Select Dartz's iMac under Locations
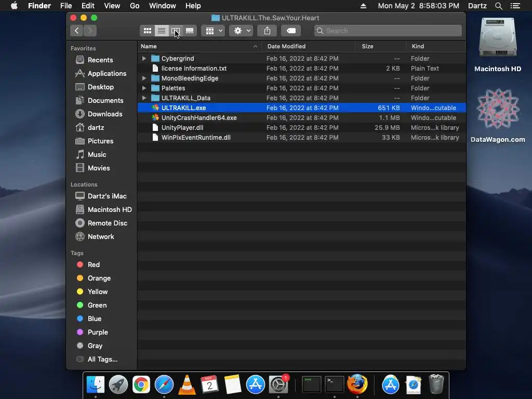532x399 pixels. [107, 196]
